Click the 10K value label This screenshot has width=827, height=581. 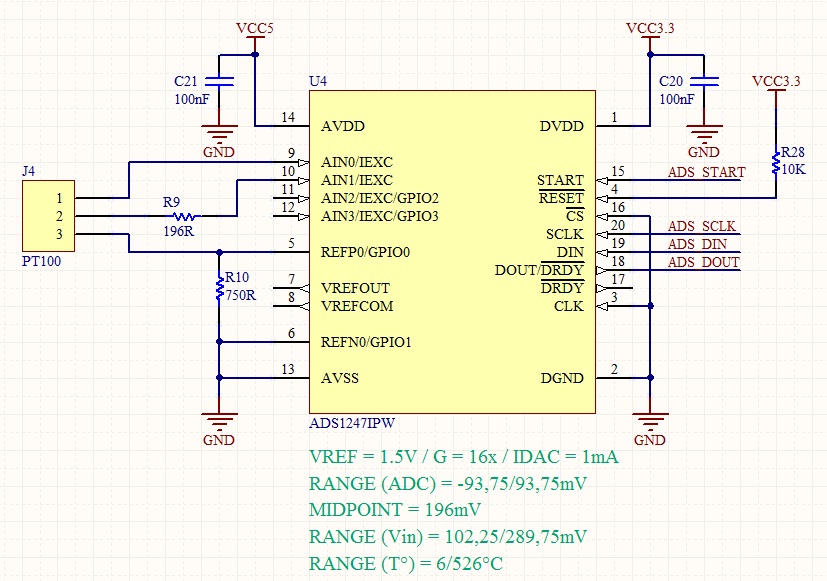pyautogui.click(x=793, y=169)
